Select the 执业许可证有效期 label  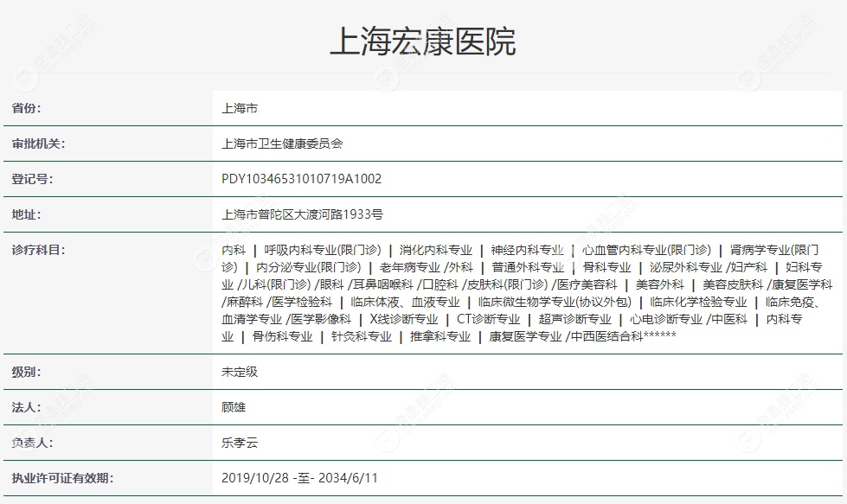pyautogui.click(x=62, y=478)
